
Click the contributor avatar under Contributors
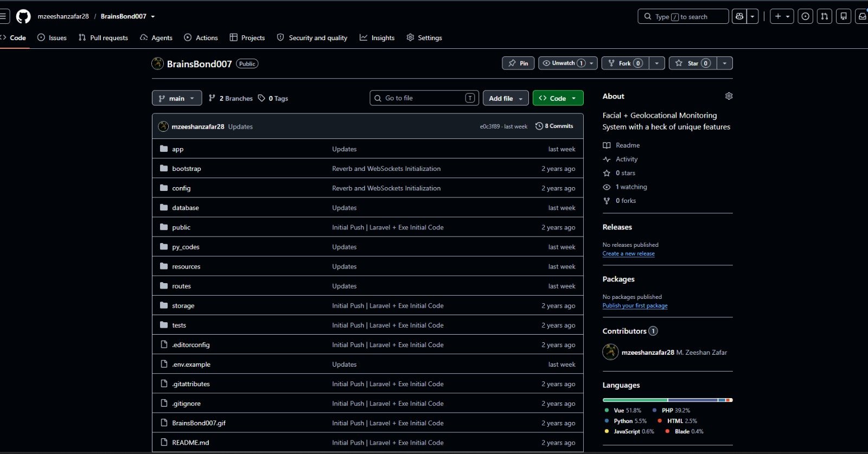pyautogui.click(x=610, y=352)
